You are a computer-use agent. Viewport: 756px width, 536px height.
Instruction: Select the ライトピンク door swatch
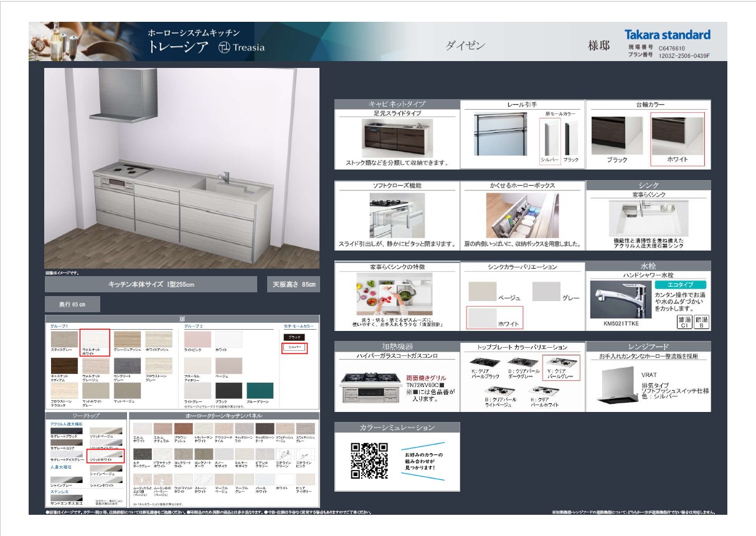(x=197, y=339)
